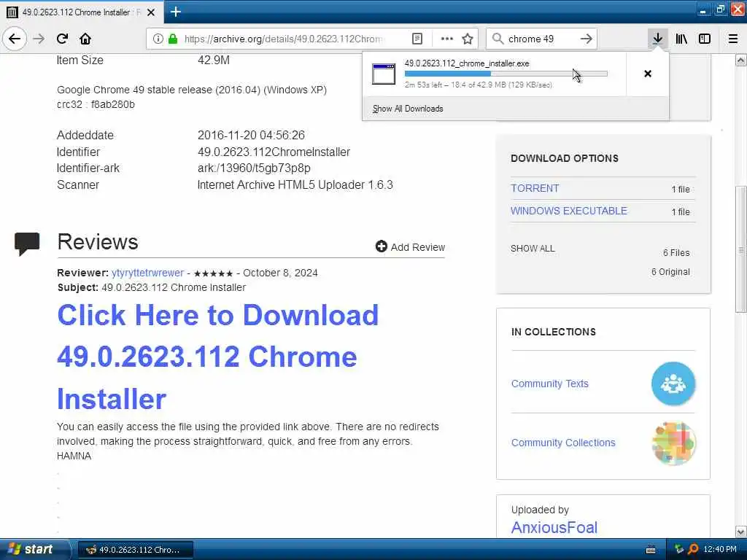
Task: Open the on-screen keyboard tray icon
Action: [650, 550]
